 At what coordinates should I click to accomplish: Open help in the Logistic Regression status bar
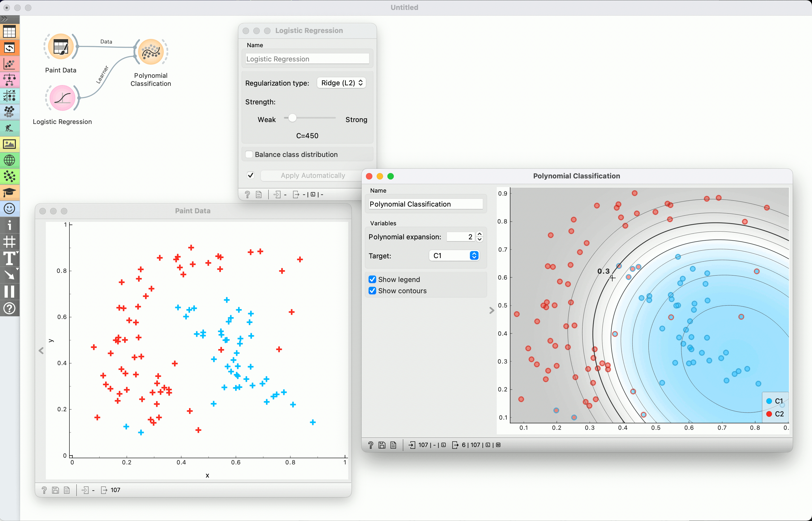tap(247, 195)
